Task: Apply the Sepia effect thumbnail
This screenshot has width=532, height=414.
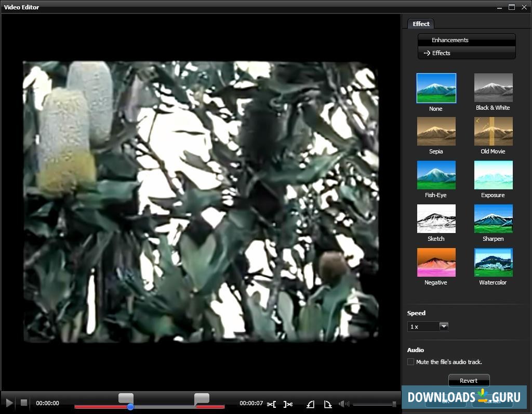Action: click(x=436, y=132)
